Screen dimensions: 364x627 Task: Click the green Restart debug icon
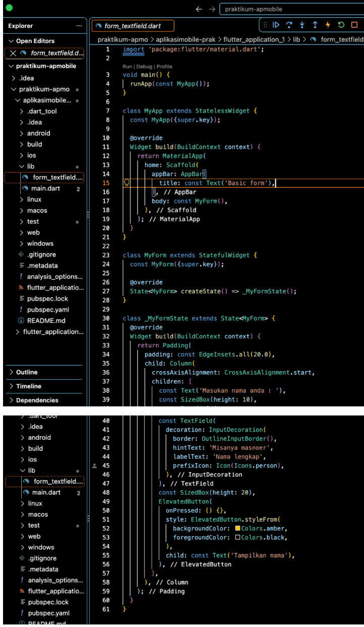coord(341,25)
